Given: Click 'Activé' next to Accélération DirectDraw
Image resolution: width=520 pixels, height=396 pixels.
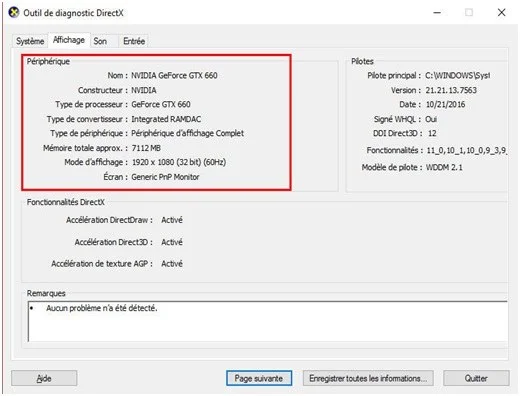Looking at the screenshot, I should pyautogui.click(x=172, y=220).
